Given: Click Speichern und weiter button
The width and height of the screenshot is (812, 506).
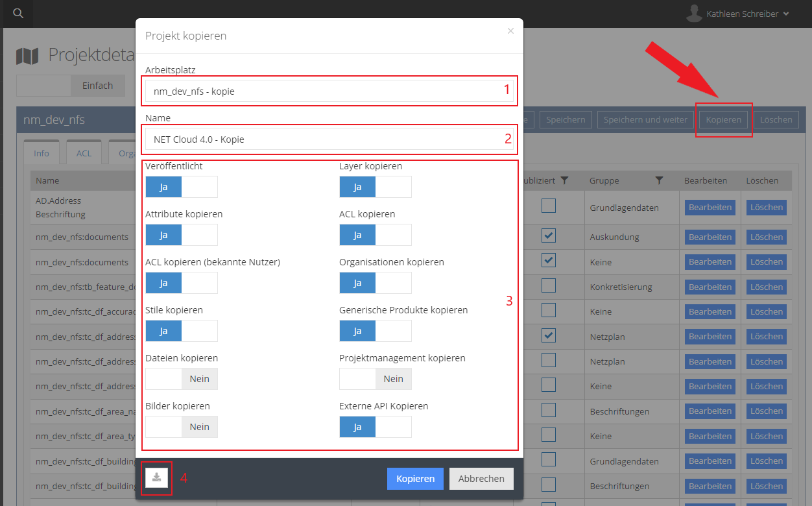Looking at the screenshot, I should pyautogui.click(x=645, y=119).
